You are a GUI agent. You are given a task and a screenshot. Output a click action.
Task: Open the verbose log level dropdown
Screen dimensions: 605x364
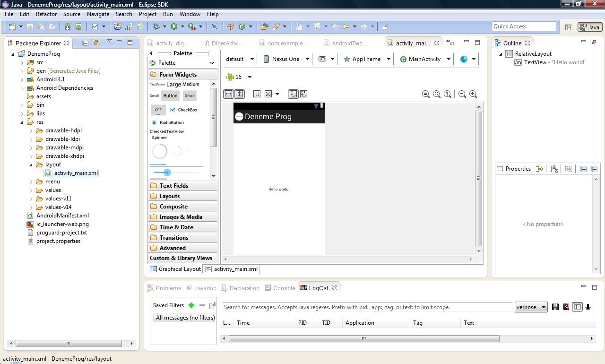(x=531, y=307)
